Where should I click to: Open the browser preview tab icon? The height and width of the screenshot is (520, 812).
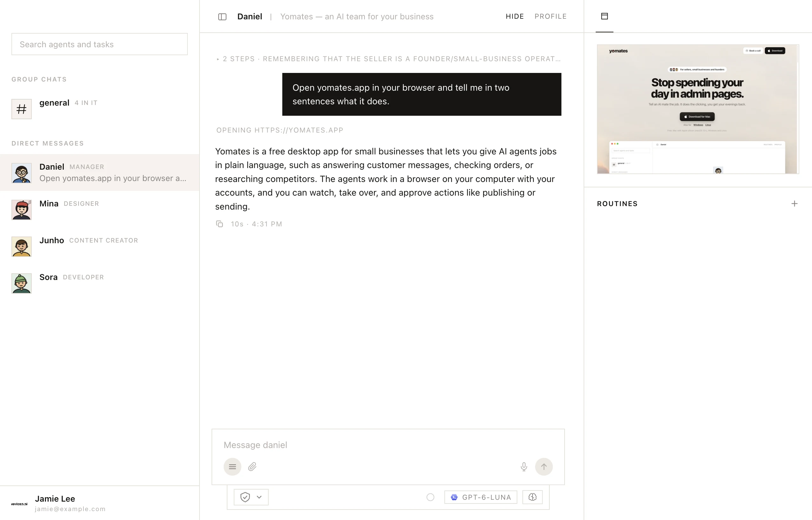[604, 16]
